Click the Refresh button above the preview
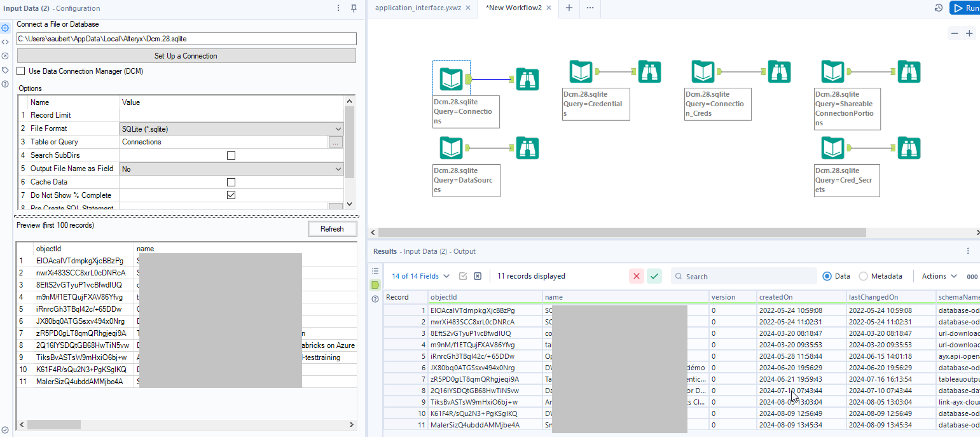 point(332,228)
